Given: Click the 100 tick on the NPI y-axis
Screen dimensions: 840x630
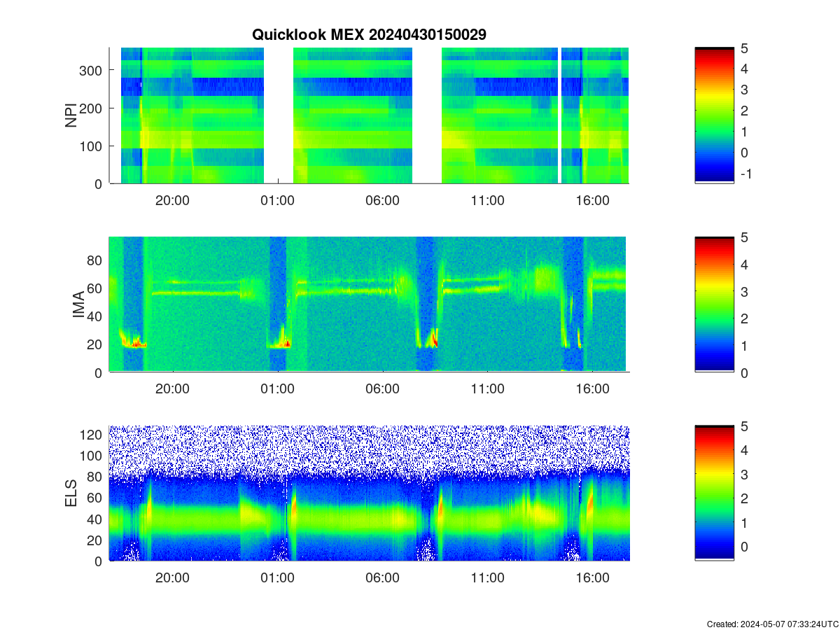Looking at the screenshot, I should tap(92, 146).
